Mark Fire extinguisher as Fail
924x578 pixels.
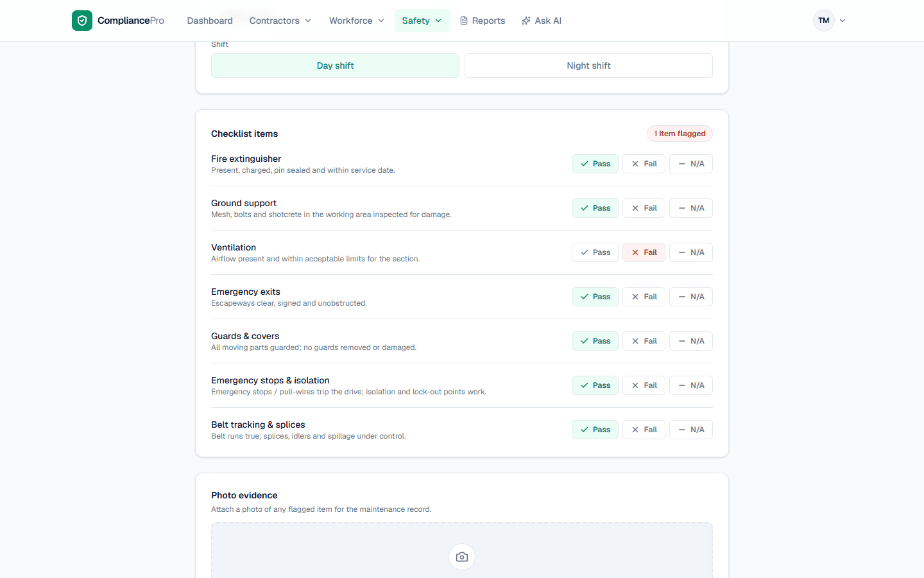coord(644,164)
